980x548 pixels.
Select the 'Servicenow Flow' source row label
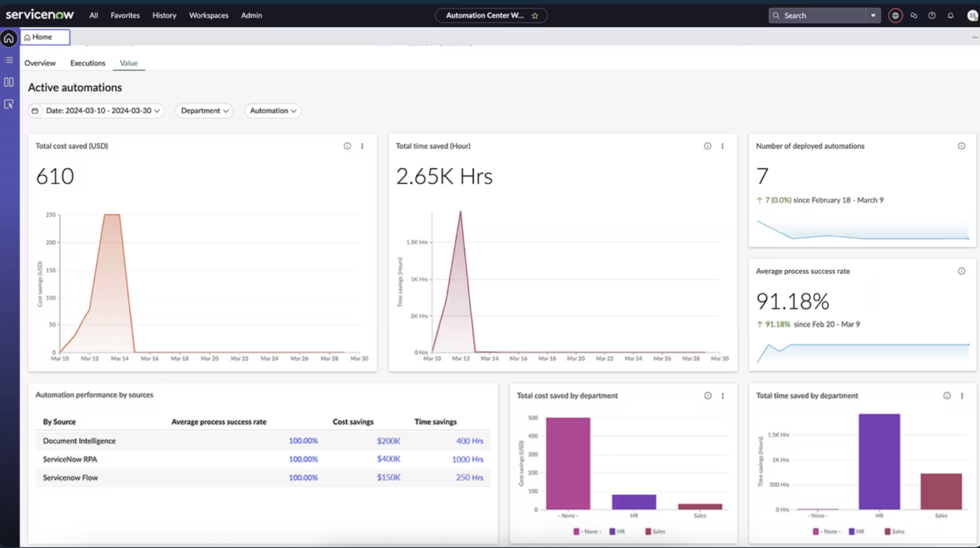[70, 477]
